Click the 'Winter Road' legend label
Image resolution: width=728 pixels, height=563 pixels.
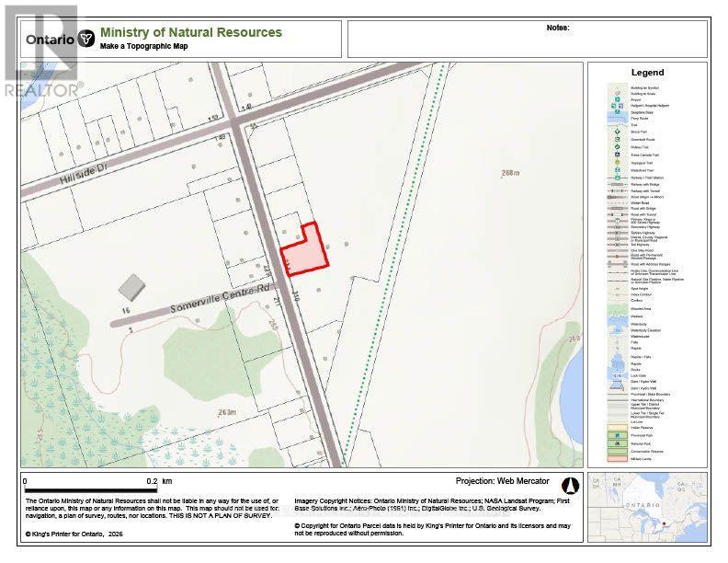(x=640, y=203)
